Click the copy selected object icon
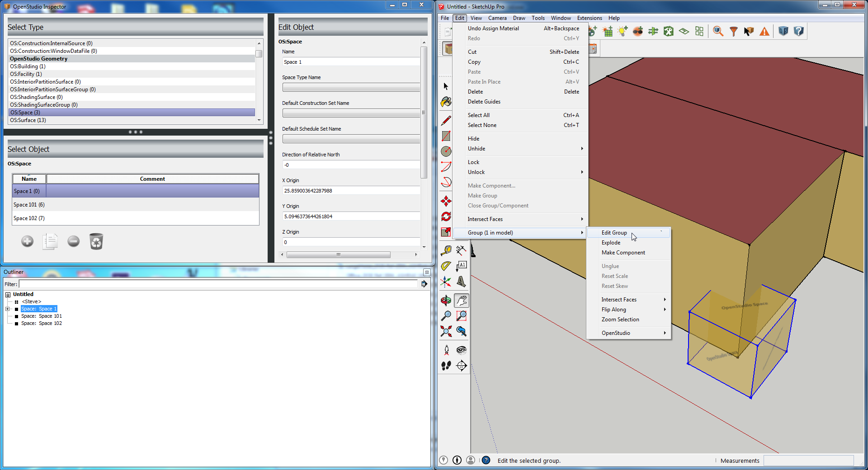Image resolution: width=868 pixels, height=470 pixels. click(50, 241)
